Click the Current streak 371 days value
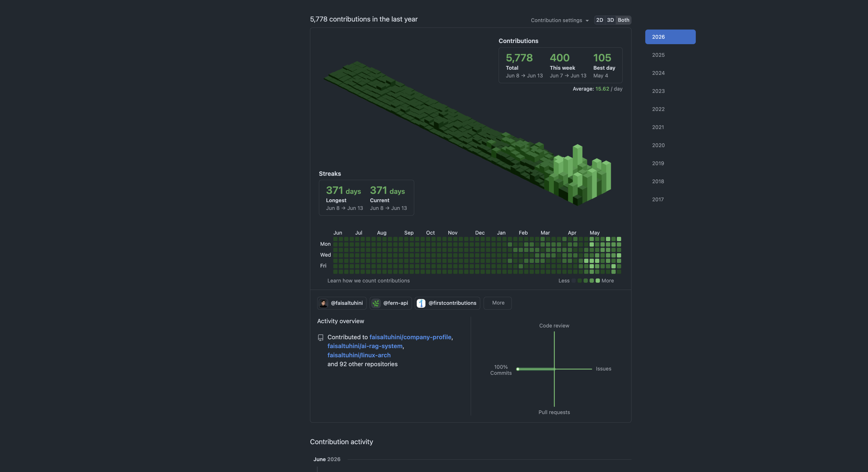This screenshot has width=868, height=472. pos(387,191)
